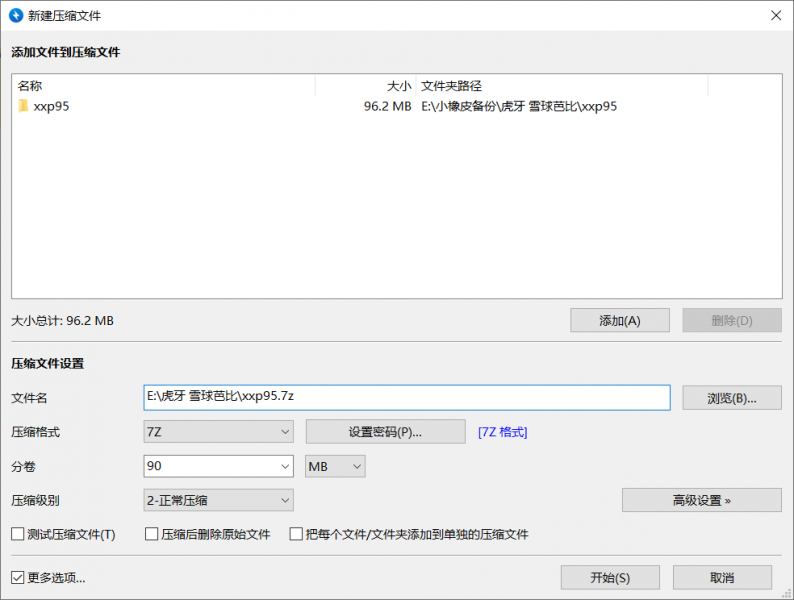Select the xxp95 folder icon in file list
This screenshot has width=794, height=600.
click(23, 106)
